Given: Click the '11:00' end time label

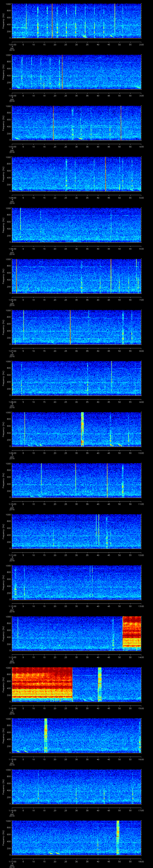Looking at the screenshot, I should click(141, 504).
